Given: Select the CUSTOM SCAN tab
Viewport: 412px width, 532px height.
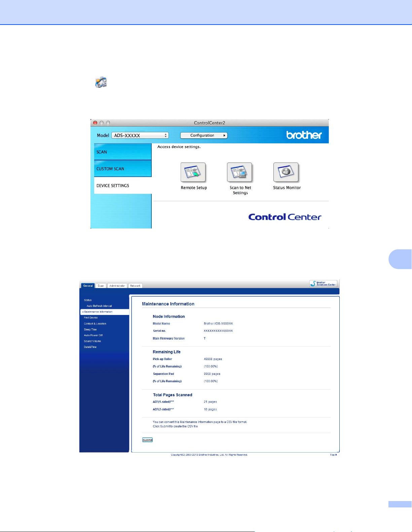Looking at the screenshot, I should tap(123, 169).
